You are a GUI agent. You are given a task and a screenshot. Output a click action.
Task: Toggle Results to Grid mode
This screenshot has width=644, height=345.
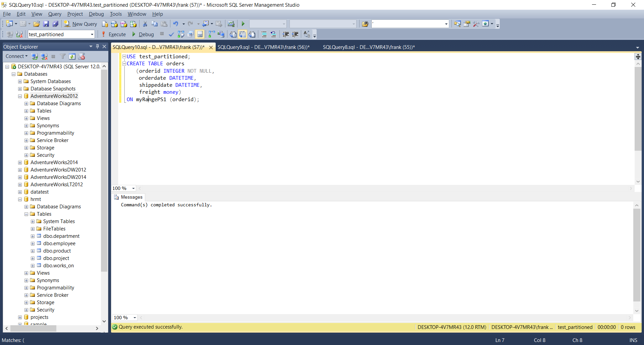coord(243,34)
